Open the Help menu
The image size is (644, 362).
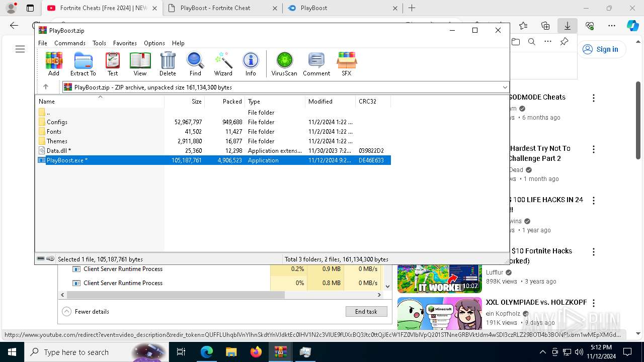(178, 43)
